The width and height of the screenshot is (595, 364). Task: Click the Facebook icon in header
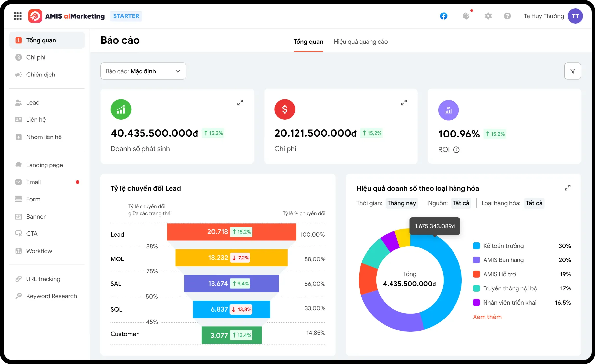(444, 16)
